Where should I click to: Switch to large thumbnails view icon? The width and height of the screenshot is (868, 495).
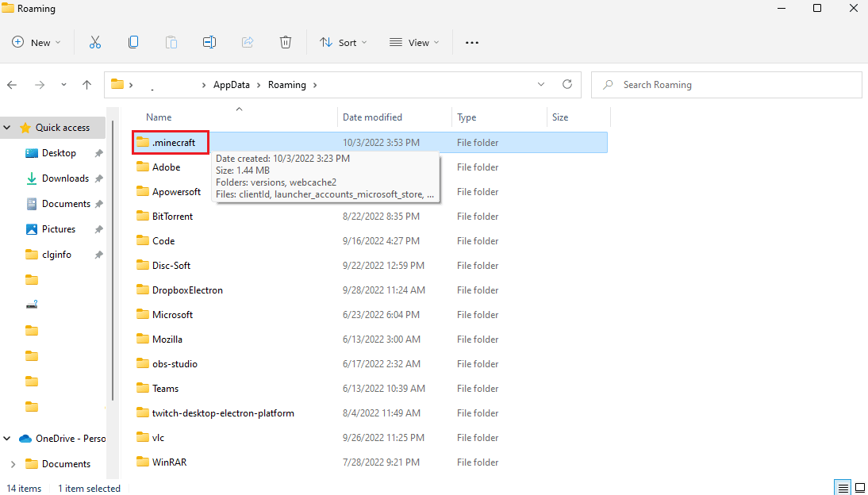(858, 487)
